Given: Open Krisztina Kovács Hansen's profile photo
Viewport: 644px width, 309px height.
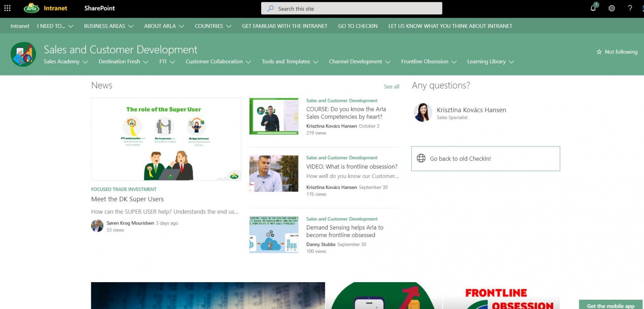Looking at the screenshot, I should (423, 112).
